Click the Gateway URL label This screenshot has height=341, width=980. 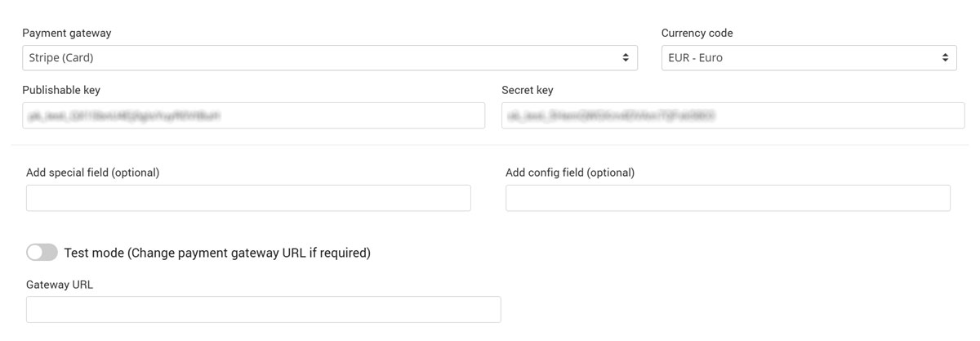point(60,285)
